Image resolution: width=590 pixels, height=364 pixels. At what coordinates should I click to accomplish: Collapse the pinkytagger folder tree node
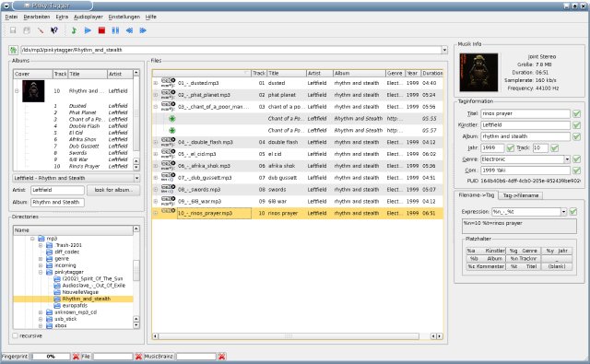[x=41, y=272]
